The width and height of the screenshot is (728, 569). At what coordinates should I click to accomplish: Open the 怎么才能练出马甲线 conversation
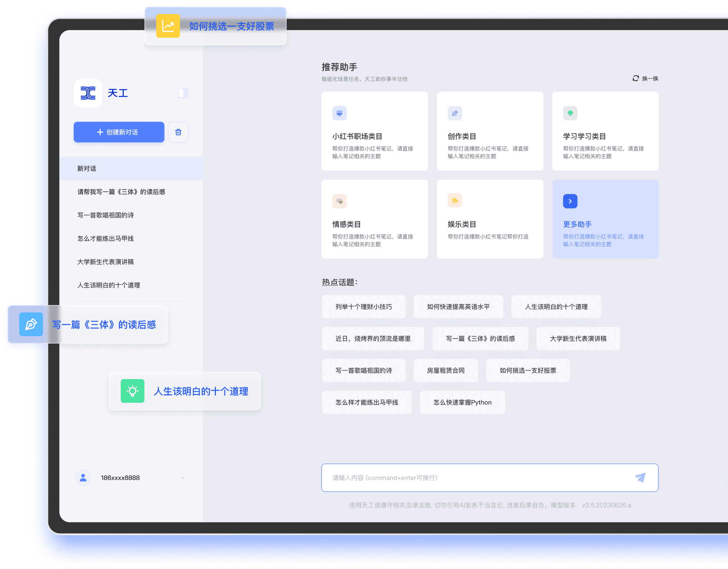106,238
